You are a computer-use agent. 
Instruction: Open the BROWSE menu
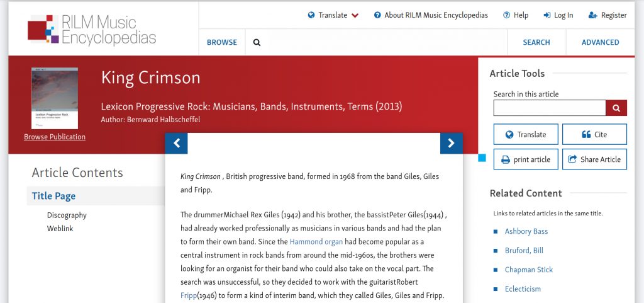pos(222,42)
